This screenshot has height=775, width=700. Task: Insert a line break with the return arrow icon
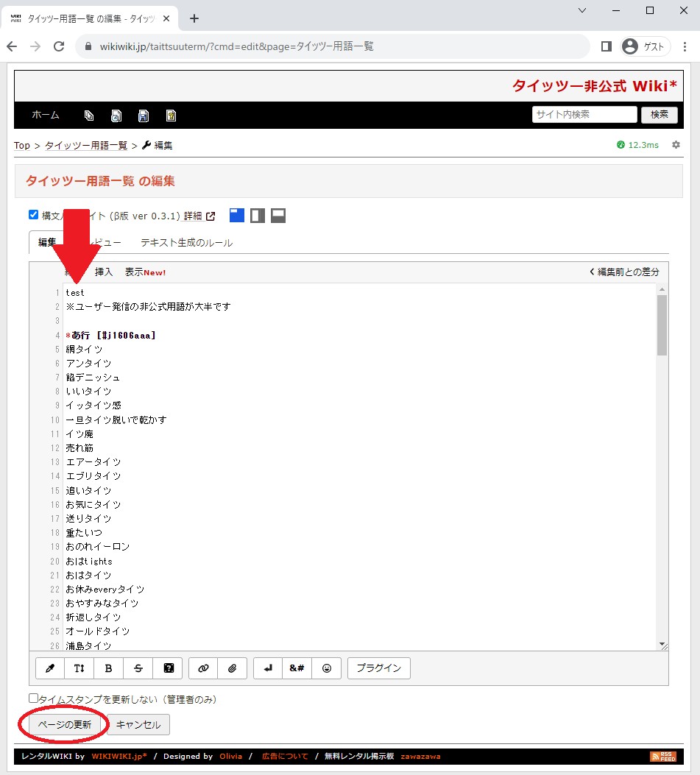[x=268, y=668]
